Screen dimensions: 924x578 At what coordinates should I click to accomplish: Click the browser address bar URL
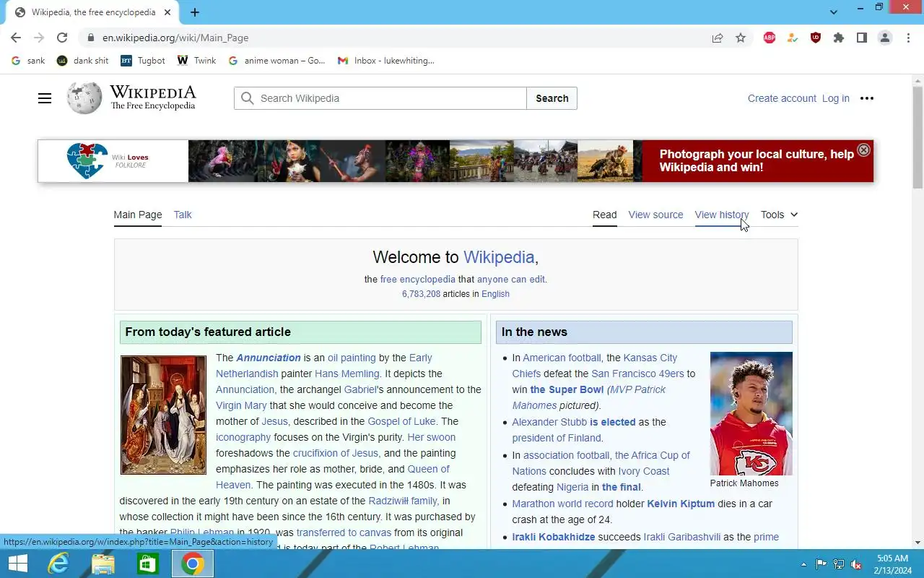175,38
